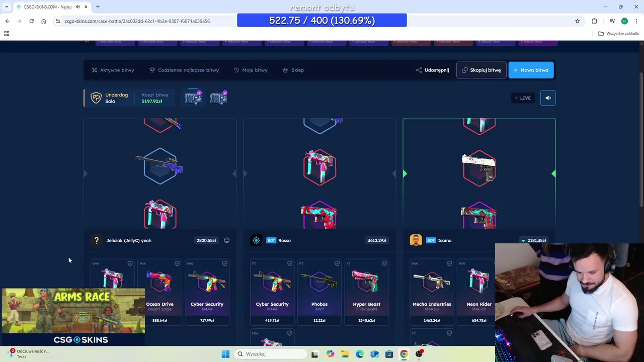Click Skopiuj bitwę button
644x362 pixels.
click(x=481, y=70)
